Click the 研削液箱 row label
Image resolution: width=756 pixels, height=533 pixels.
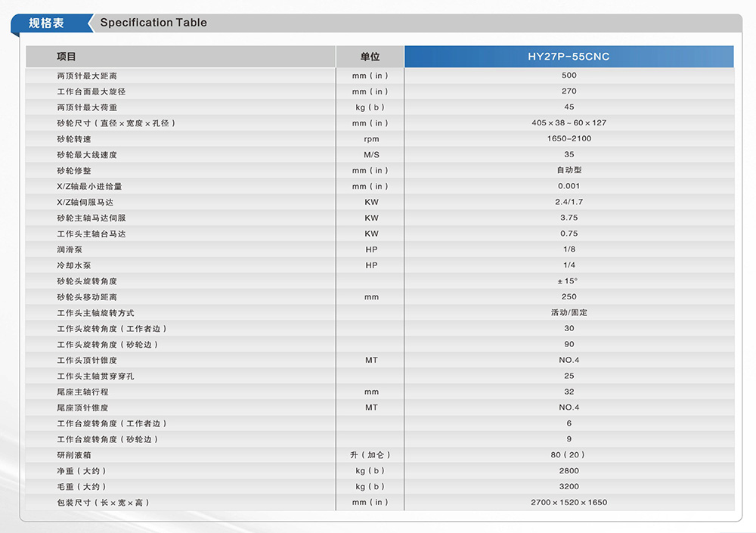pyautogui.click(x=74, y=455)
